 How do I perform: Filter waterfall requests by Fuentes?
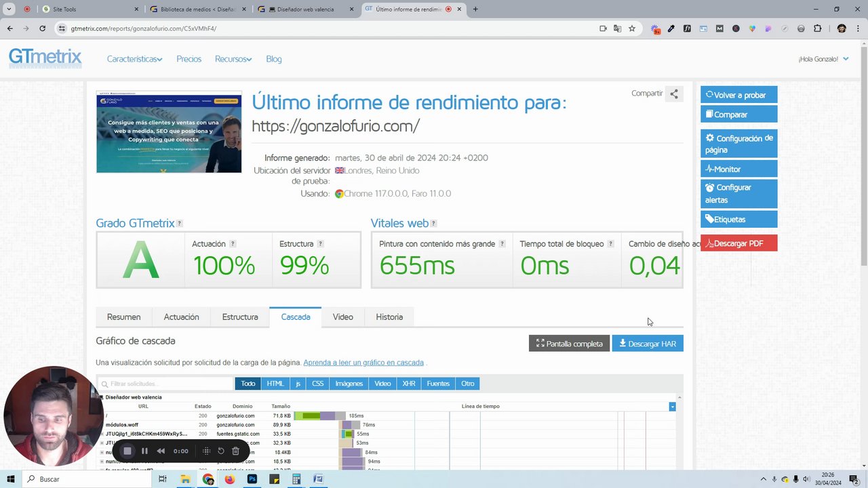pos(438,384)
